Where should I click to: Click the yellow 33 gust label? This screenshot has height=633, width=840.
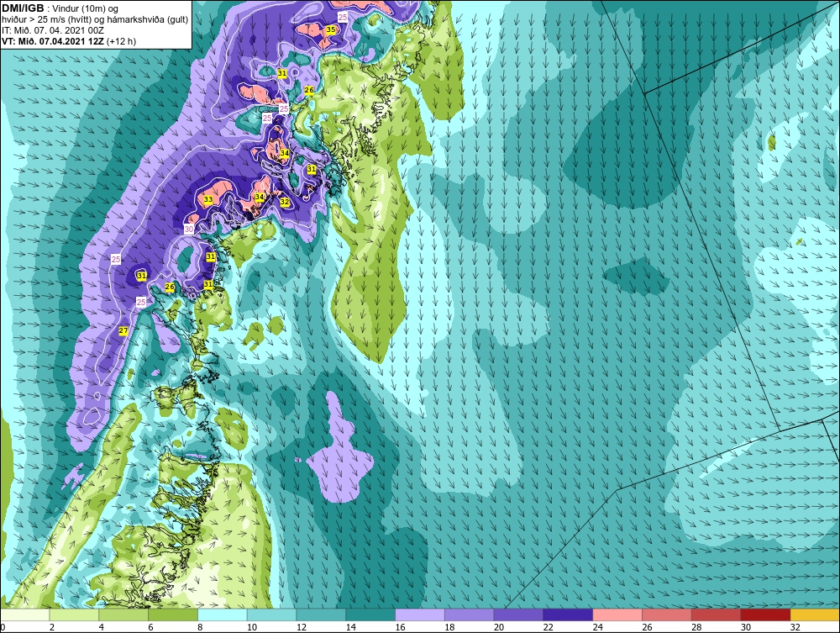click(x=208, y=199)
